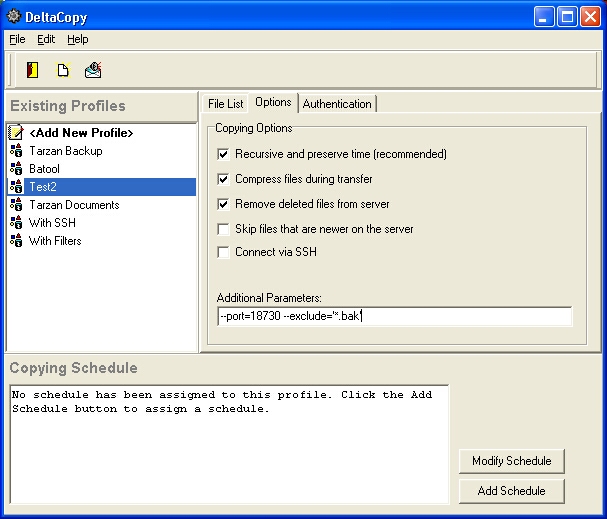Maximize the DeltaCopy window
Screen dimensions: 607x519
[x=567, y=17]
